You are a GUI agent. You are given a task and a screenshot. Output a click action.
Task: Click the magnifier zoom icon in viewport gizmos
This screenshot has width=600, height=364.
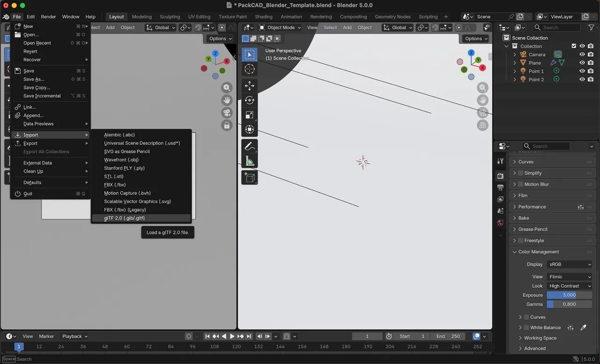[x=482, y=87]
